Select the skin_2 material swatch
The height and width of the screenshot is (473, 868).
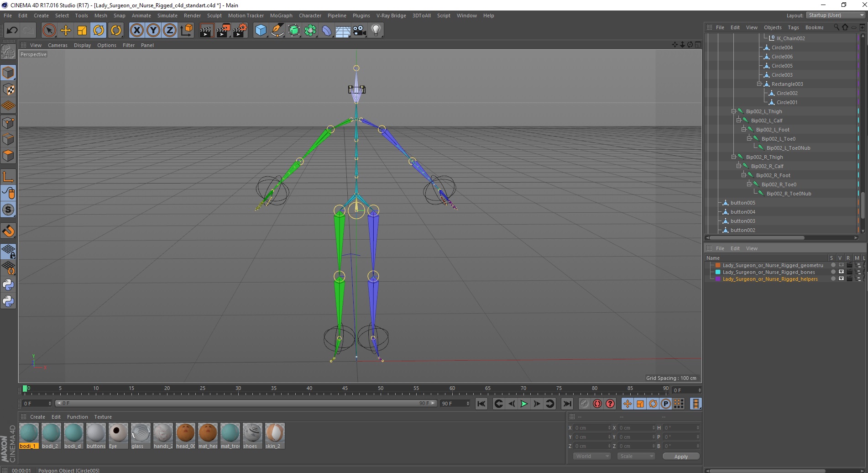coord(275,436)
